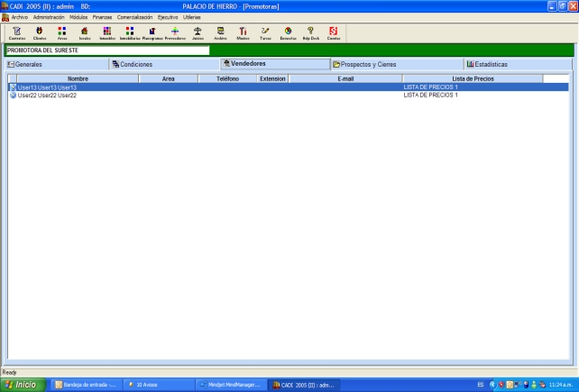Open the Cuentas toolbar icon

pyautogui.click(x=334, y=33)
